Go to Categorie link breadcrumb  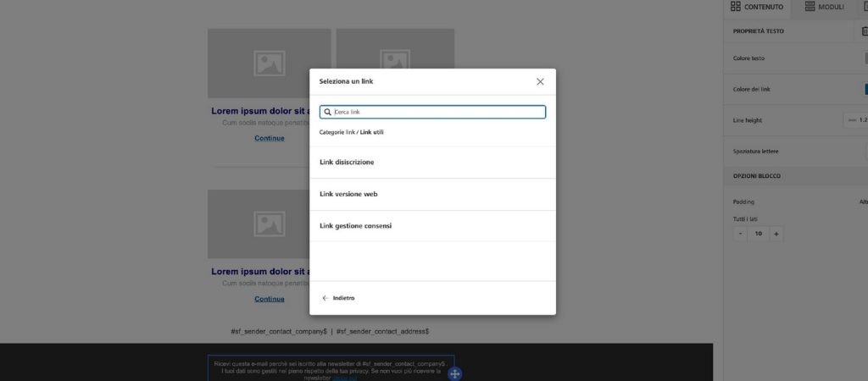tap(337, 132)
